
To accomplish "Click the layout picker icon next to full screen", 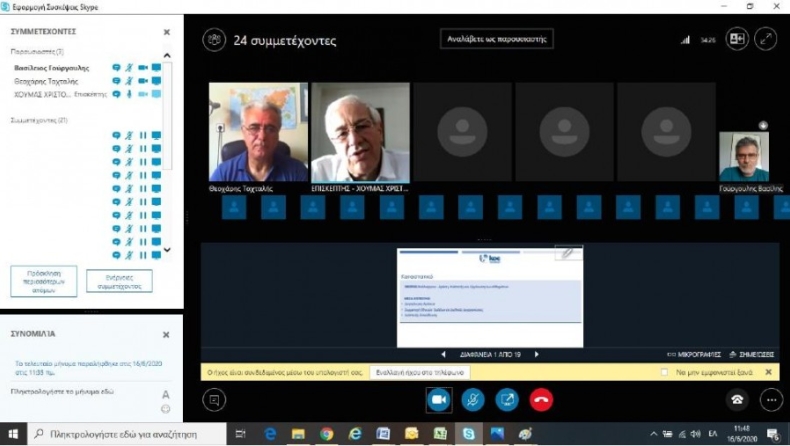I will 737,39.
